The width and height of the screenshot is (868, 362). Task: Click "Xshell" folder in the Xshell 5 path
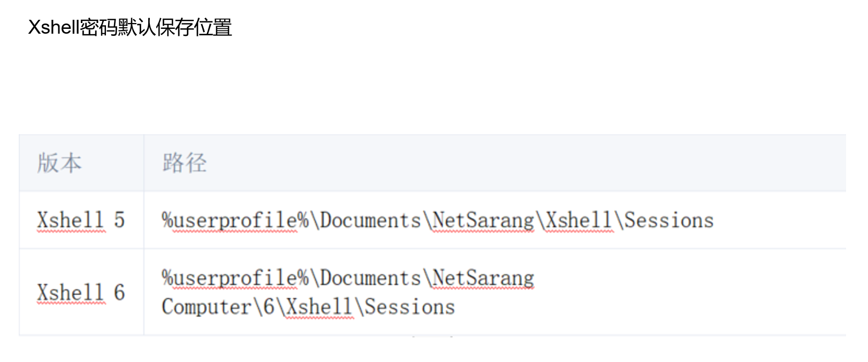[578, 220]
